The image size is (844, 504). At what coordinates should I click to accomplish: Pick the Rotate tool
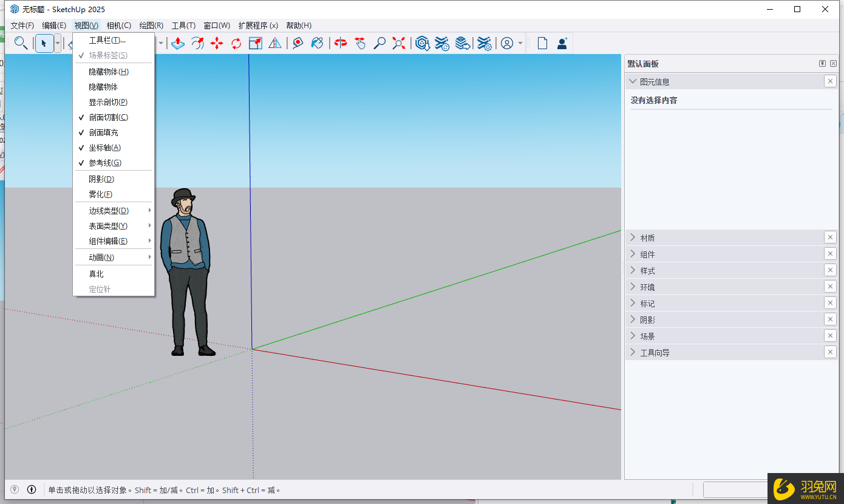point(237,43)
